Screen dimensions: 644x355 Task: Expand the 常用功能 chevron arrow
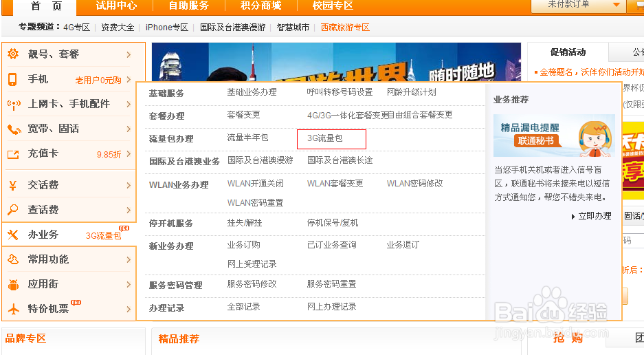(129, 259)
